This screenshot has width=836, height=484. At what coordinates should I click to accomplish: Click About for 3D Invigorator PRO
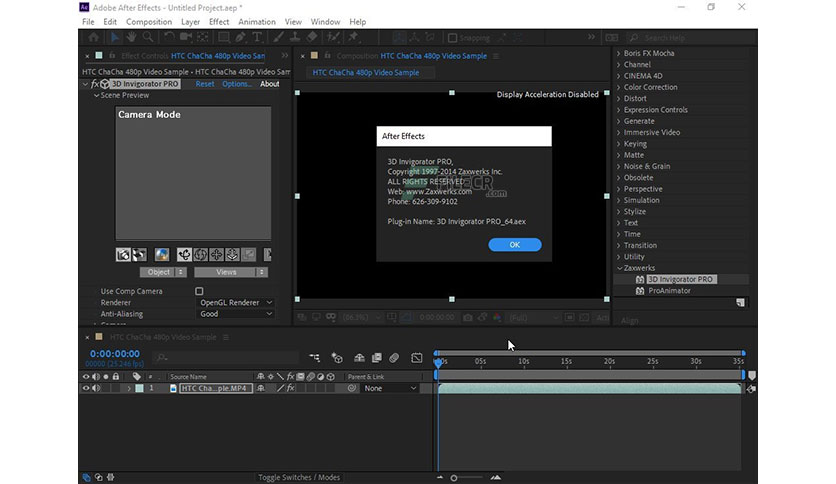pyautogui.click(x=269, y=84)
